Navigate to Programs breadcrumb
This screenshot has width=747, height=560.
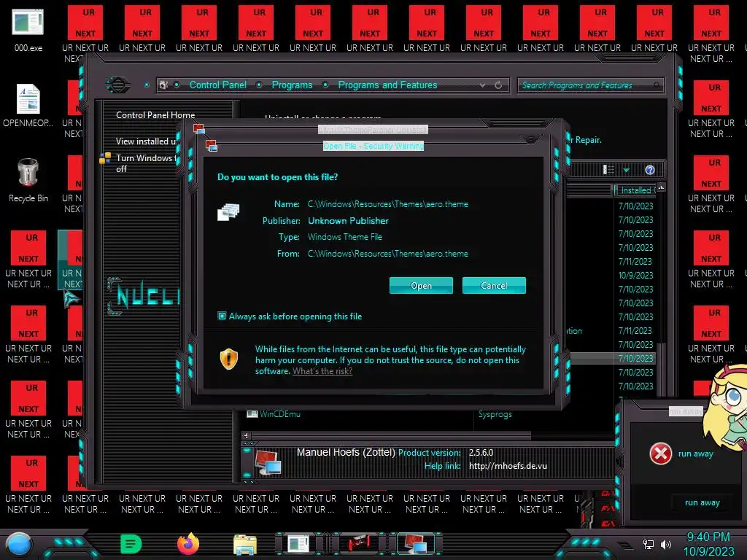point(292,85)
